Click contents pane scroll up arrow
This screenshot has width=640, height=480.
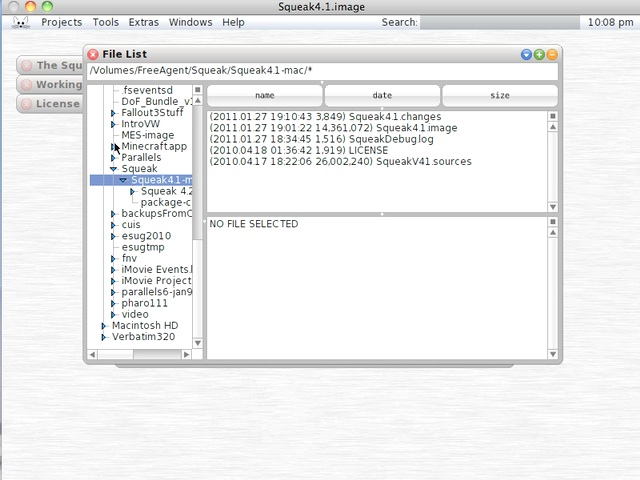[x=553, y=233]
